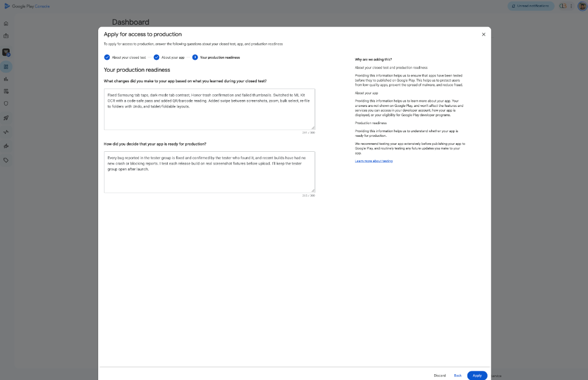This screenshot has height=380, width=588.
Task: Click the 'Why are we asking this?' heading
Action: [x=373, y=59]
